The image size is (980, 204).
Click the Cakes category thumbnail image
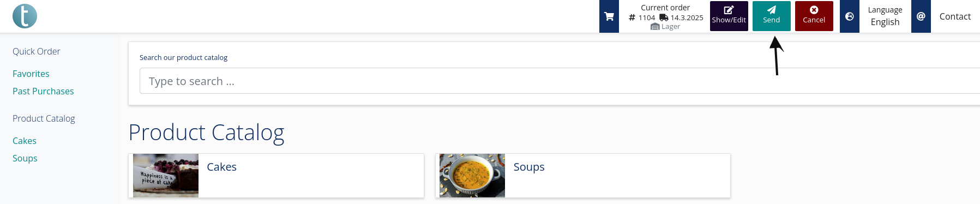[x=166, y=176]
